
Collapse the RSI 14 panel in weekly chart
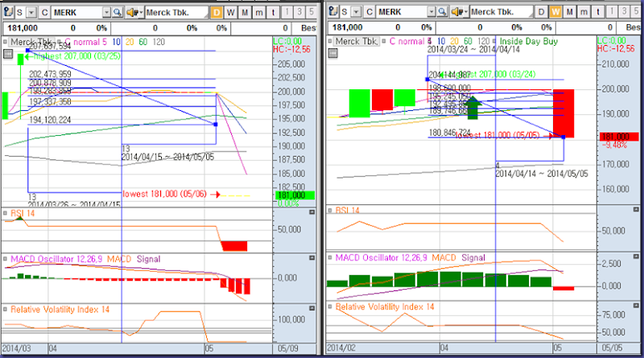point(636,210)
